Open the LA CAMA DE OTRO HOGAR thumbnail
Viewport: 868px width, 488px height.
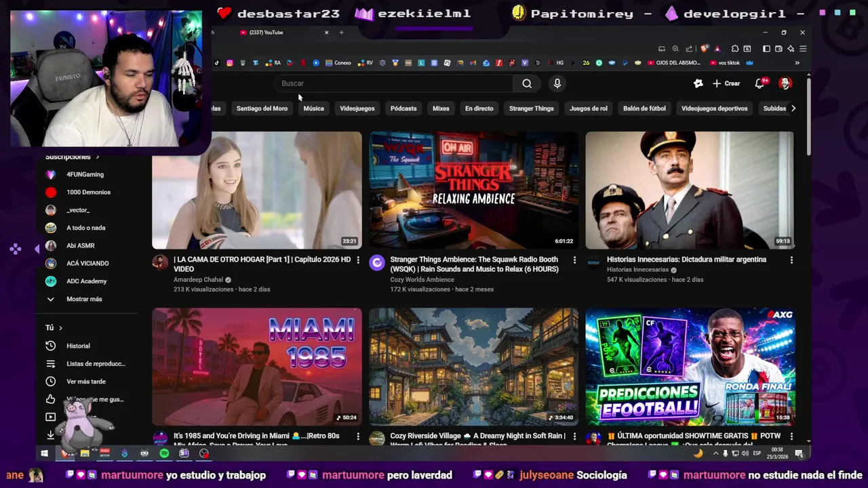point(257,190)
